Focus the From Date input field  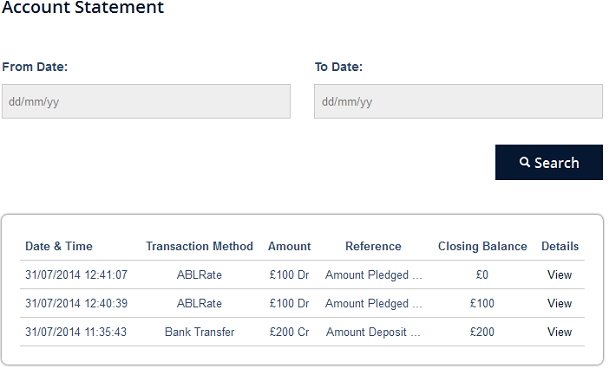click(146, 101)
